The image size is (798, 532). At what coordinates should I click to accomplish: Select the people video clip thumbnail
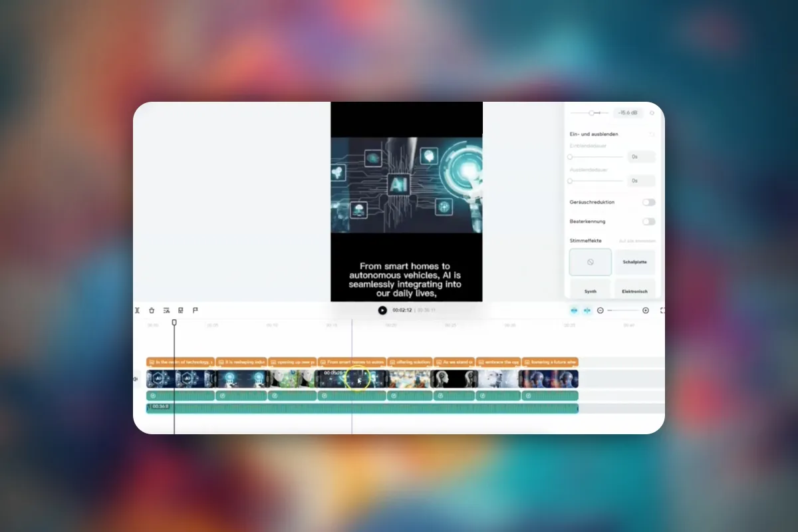coord(410,379)
